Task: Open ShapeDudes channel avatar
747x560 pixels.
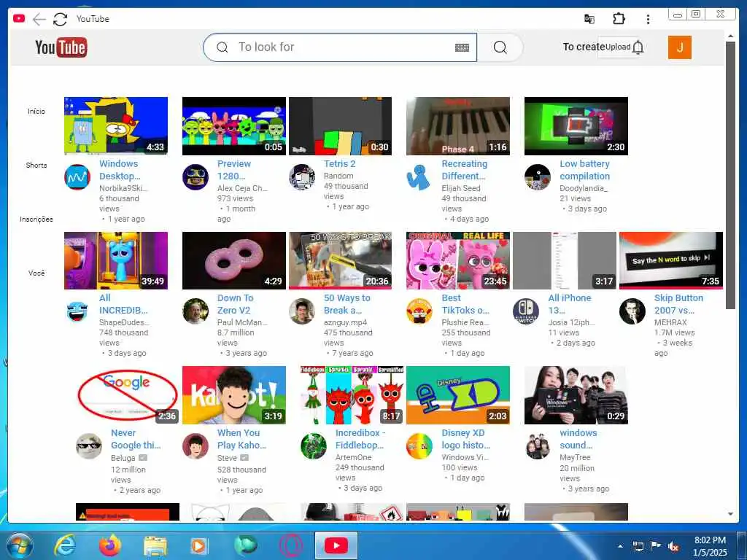Action: tap(77, 311)
